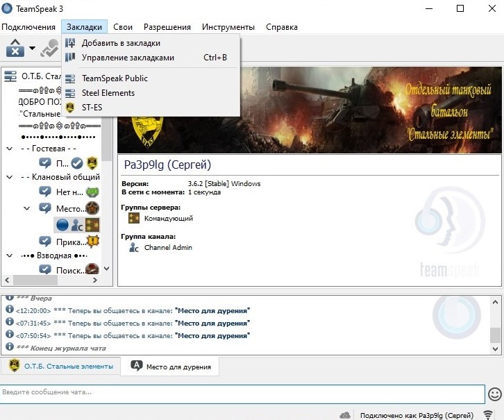504x420 pixels.
Task: Open the Справка menu
Action: click(282, 27)
